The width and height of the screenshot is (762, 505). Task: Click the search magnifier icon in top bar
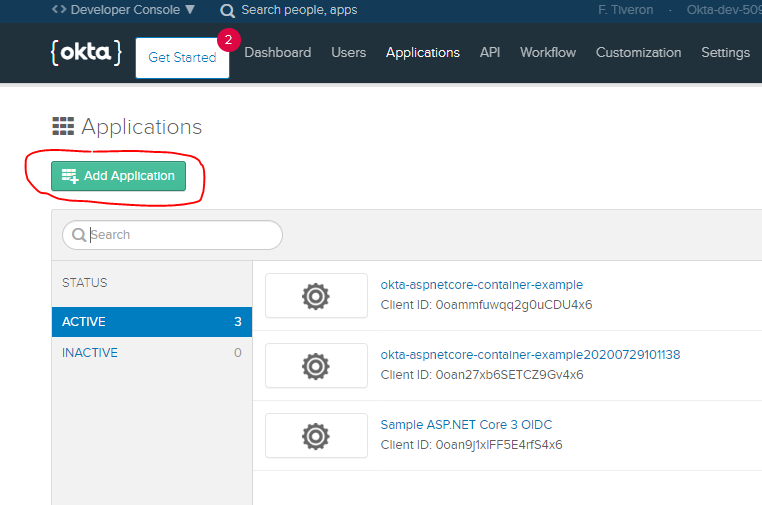click(228, 10)
